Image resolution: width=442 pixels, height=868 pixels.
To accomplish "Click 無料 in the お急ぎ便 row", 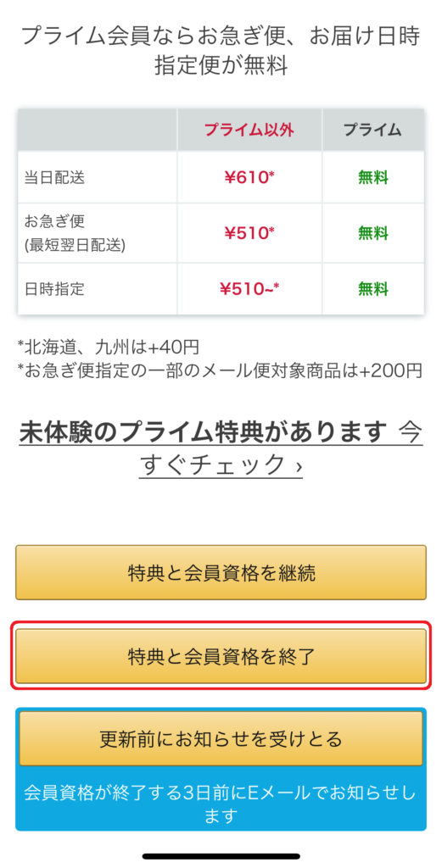I will tap(372, 233).
